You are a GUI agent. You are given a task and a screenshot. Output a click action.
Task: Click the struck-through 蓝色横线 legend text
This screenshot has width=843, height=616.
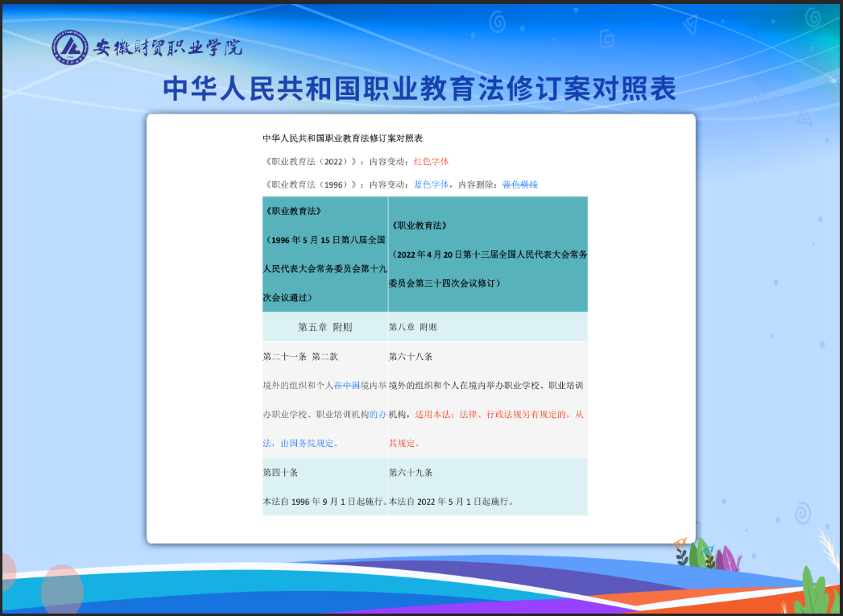tap(519, 184)
